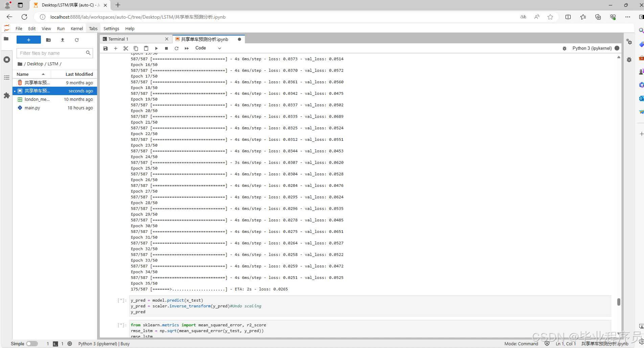Go to LSTM folder in breadcrumb
Screen dimensions: 644x348
pos(53,64)
